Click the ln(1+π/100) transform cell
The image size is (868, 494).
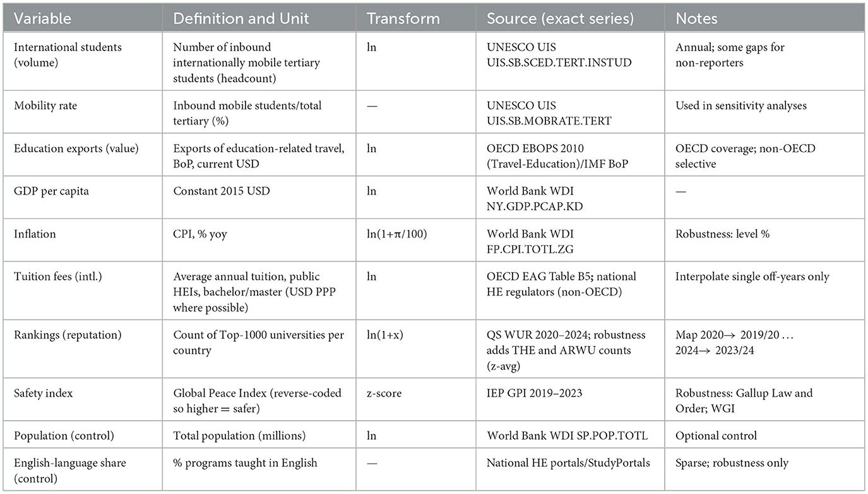point(397,234)
